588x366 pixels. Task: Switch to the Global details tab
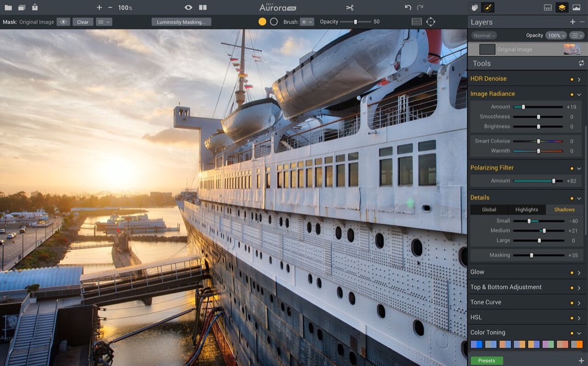489,210
